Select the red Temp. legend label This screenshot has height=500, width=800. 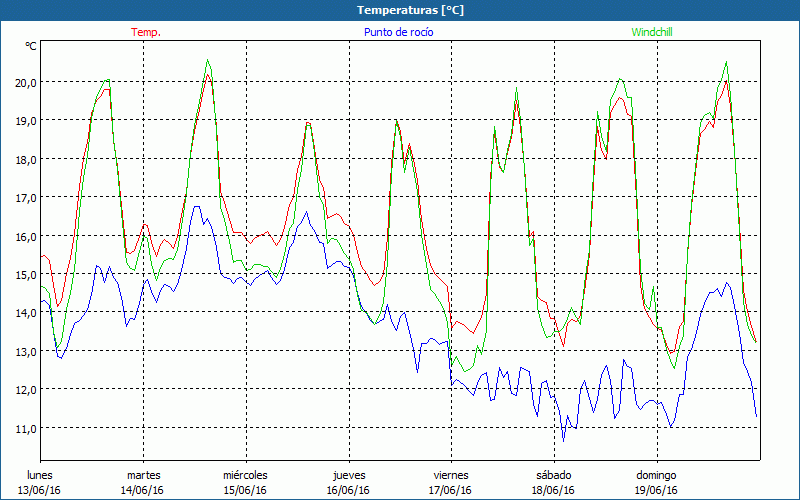click(146, 32)
